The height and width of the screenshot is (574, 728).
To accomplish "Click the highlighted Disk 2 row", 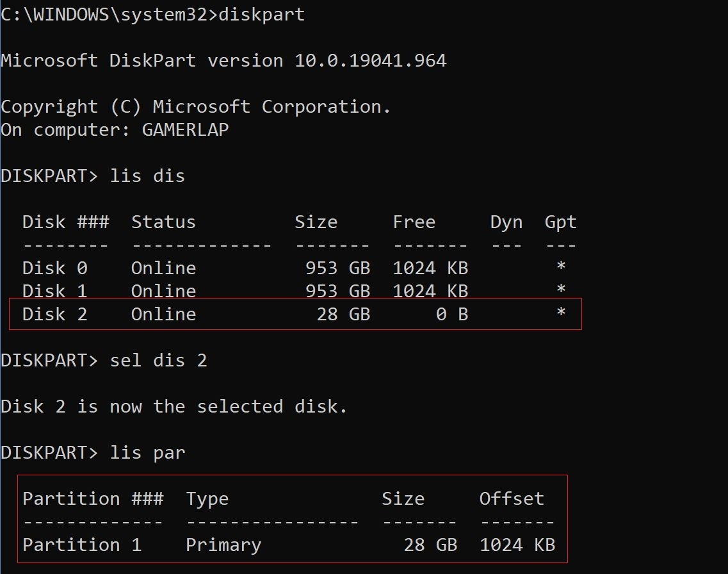I will 295,314.
